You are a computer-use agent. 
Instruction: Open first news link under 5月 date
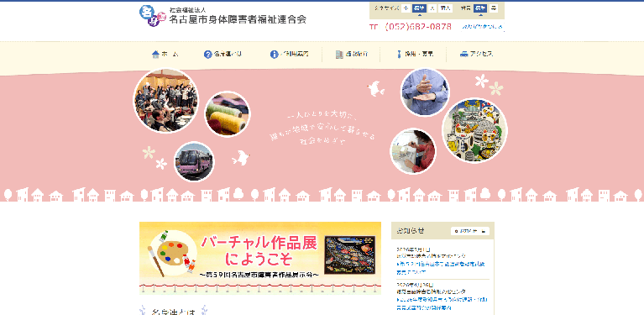click(441, 267)
